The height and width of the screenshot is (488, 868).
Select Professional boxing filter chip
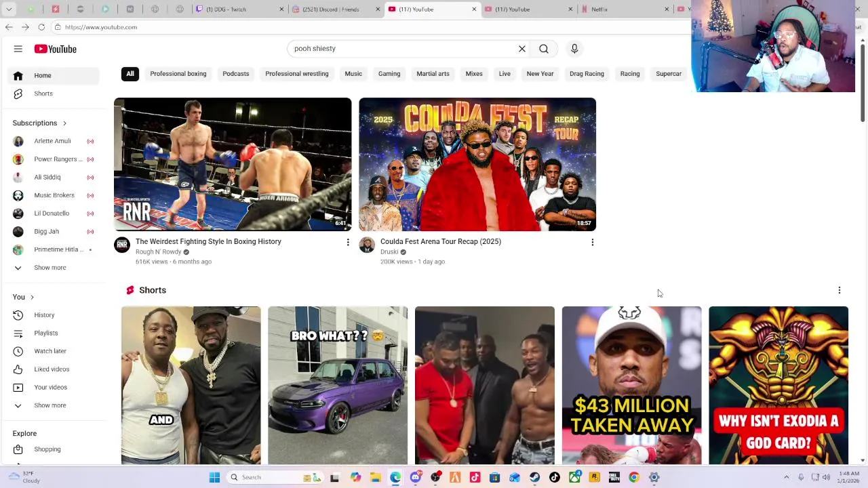178,74
